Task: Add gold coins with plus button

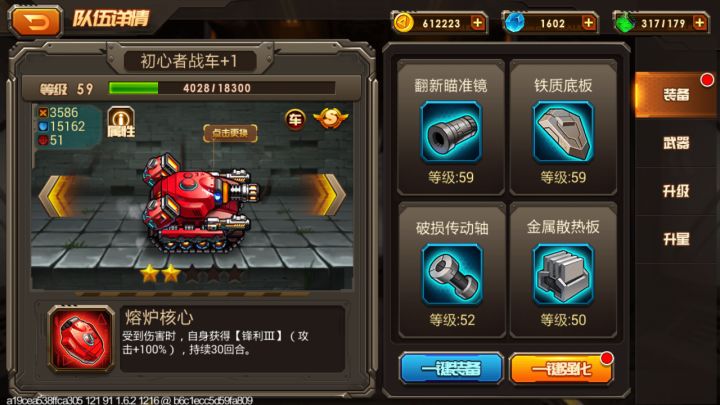Action: [478, 22]
